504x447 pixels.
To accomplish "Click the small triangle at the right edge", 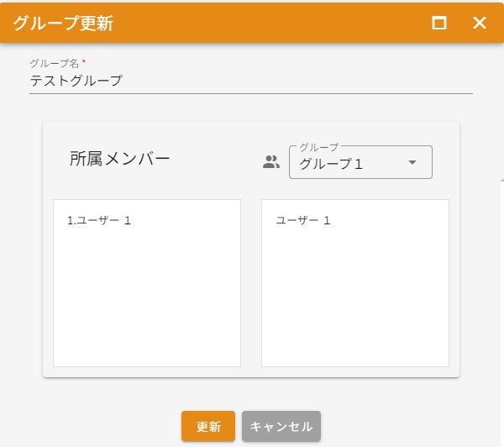I will [x=501, y=179].
